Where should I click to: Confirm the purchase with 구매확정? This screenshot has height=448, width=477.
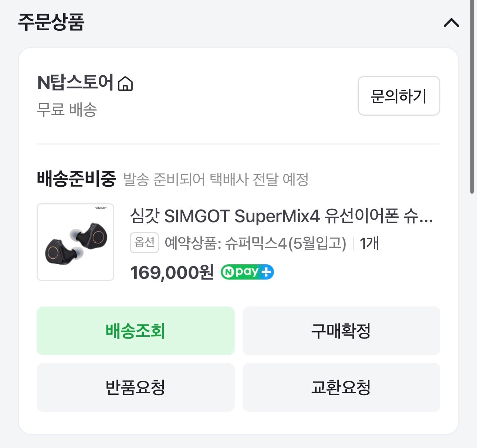(x=341, y=330)
